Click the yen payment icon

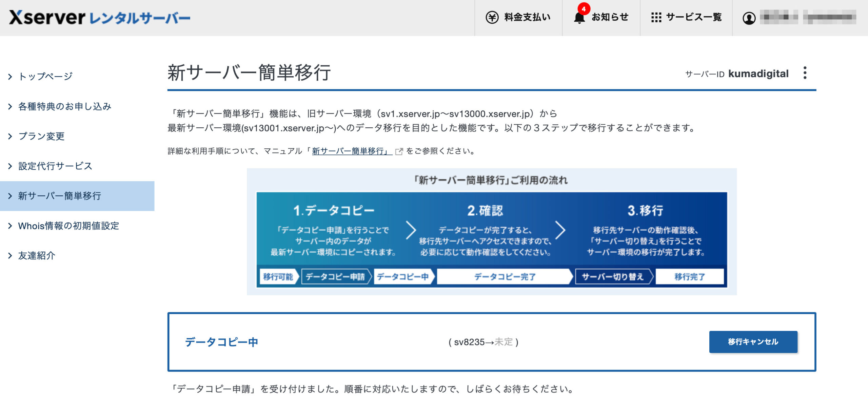pyautogui.click(x=492, y=17)
